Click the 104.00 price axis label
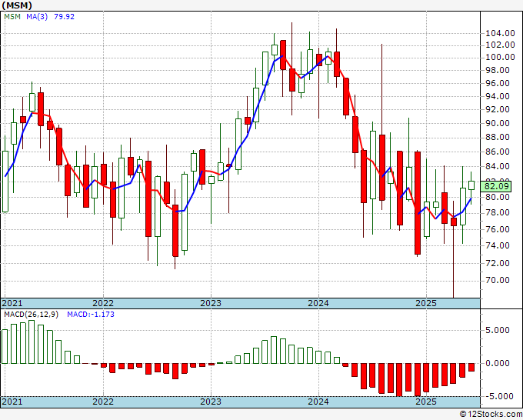This screenshot has height=420, width=523. (500, 33)
